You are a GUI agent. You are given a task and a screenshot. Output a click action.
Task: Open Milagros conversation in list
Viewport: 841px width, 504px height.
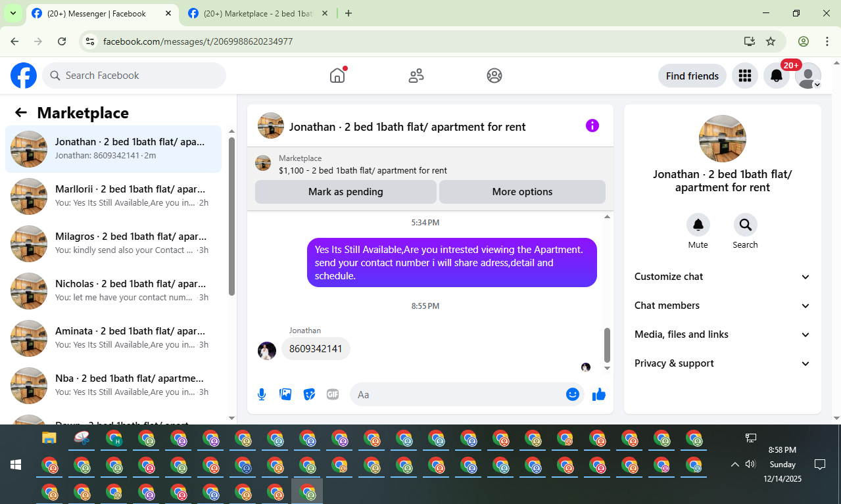click(x=113, y=244)
